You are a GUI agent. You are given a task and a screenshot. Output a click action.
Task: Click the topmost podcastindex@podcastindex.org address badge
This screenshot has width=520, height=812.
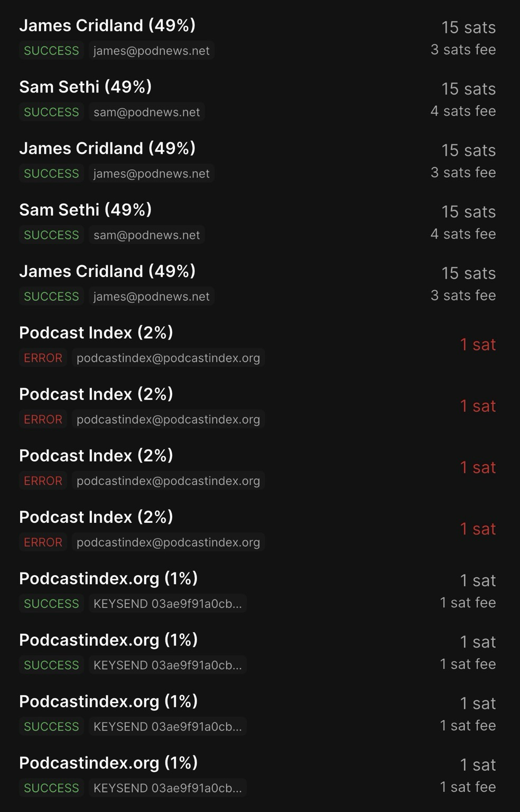pyautogui.click(x=168, y=358)
